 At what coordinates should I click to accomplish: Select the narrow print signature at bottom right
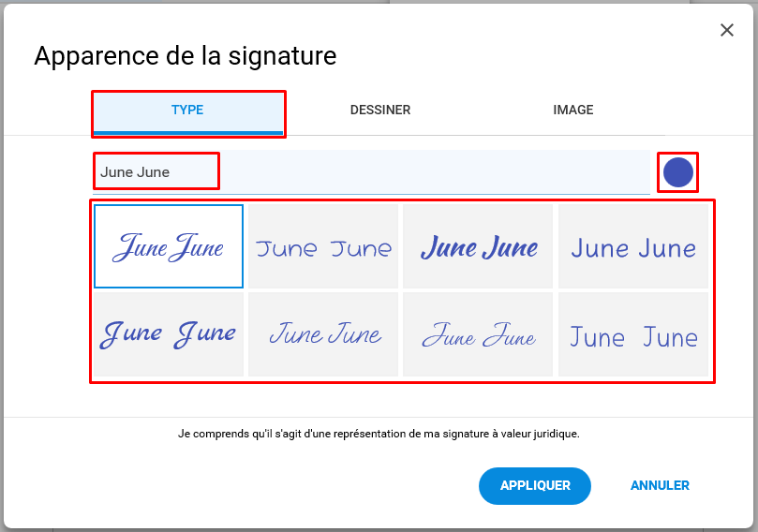click(x=633, y=333)
